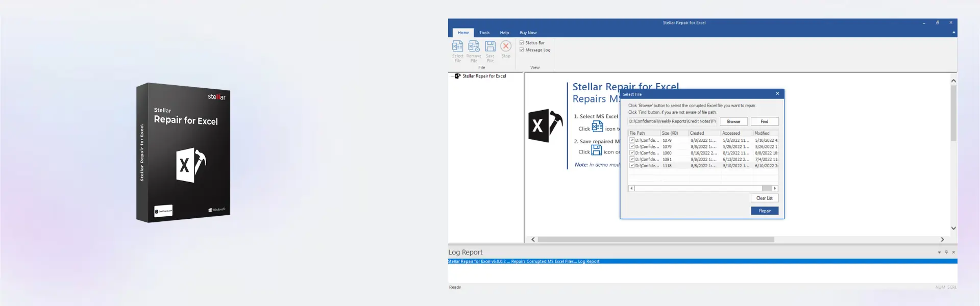Image resolution: width=980 pixels, height=306 pixels.
Task: Click the file list's right scroll arrow
Action: [775, 188]
